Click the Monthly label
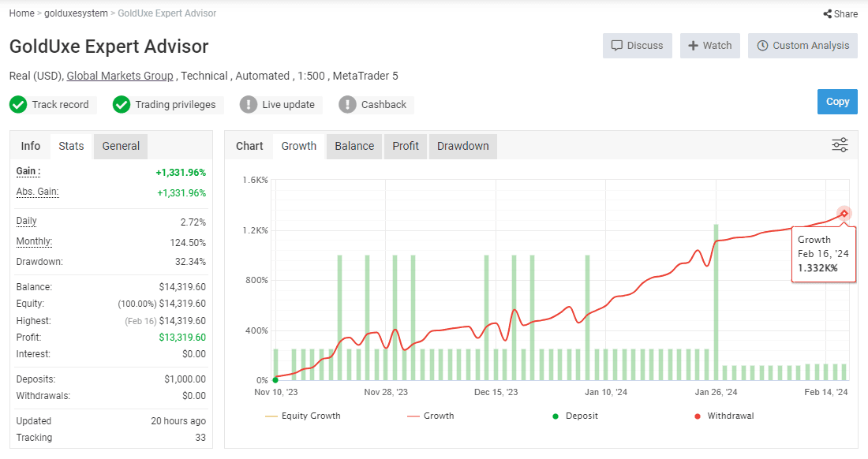 tap(34, 241)
